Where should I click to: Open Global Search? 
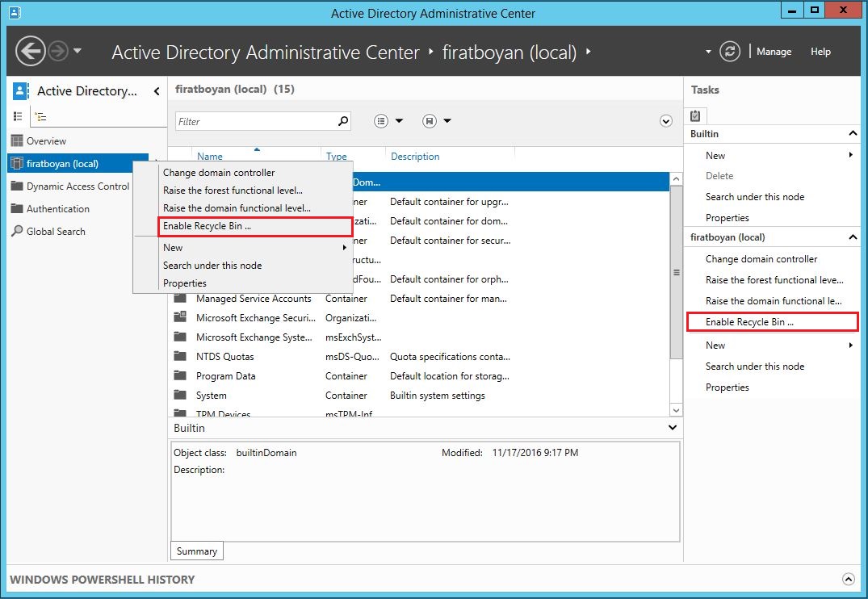coord(56,232)
